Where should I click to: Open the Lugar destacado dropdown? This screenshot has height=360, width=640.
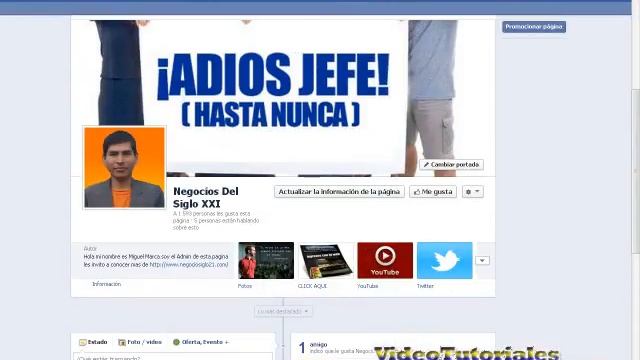(x=283, y=311)
